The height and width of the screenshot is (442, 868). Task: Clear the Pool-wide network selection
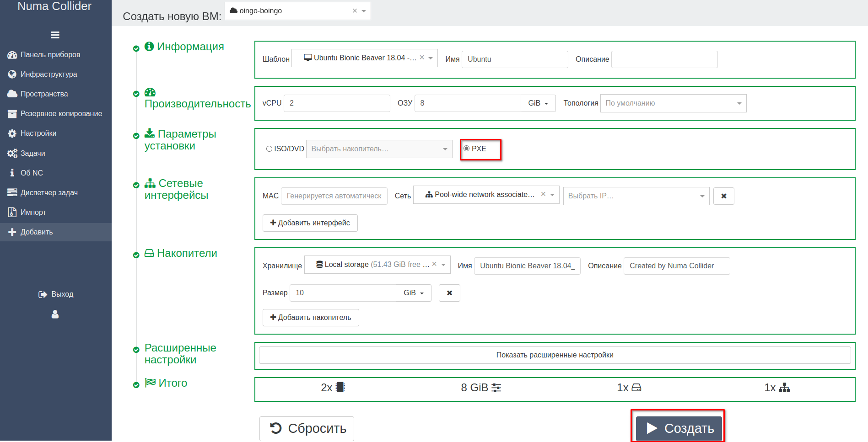tap(543, 194)
